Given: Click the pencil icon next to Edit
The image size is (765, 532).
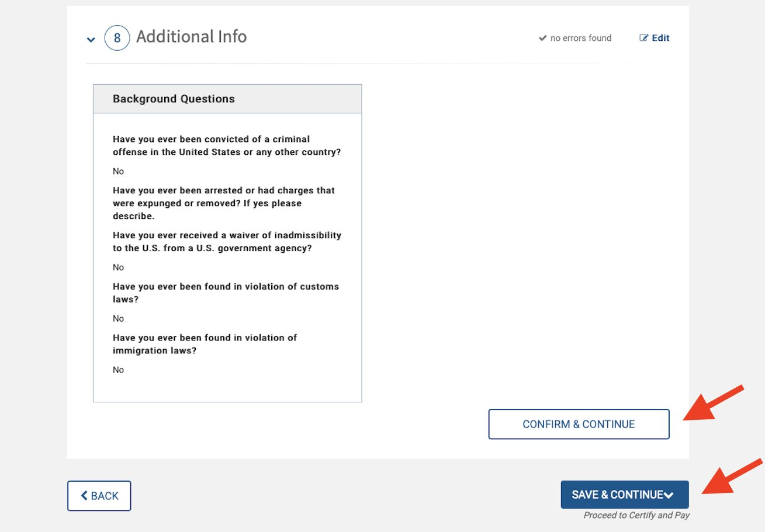Looking at the screenshot, I should tap(644, 38).
